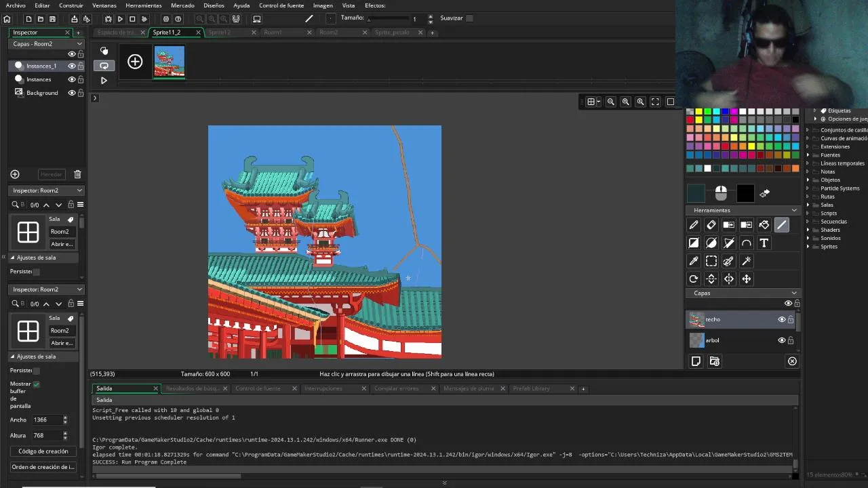The image size is (868, 488).
Task: Click the Código de creación button
Action: pyautogui.click(x=43, y=451)
